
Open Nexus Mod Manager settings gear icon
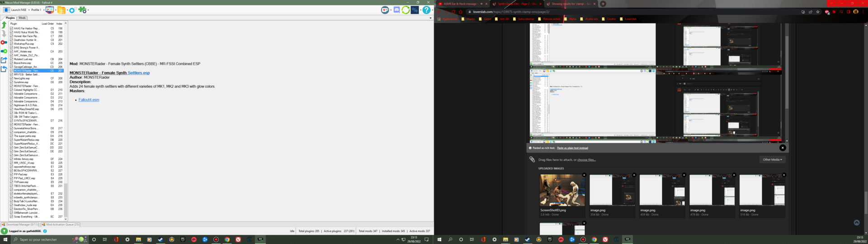(x=72, y=10)
